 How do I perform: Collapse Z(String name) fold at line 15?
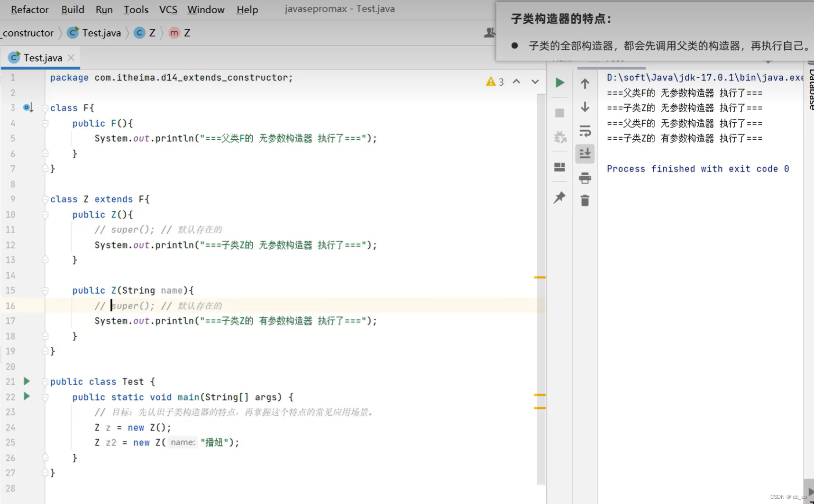pyautogui.click(x=45, y=291)
